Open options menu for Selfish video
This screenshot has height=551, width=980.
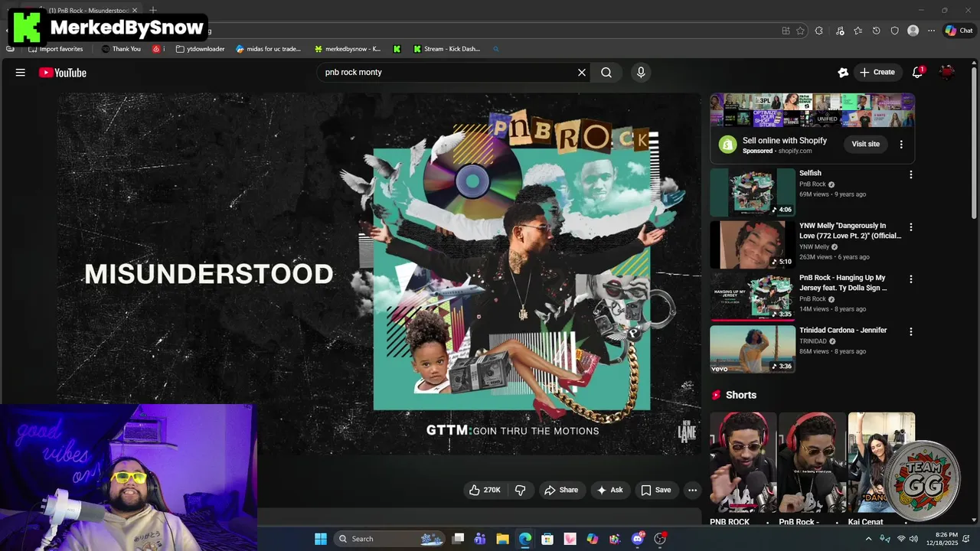910,174
